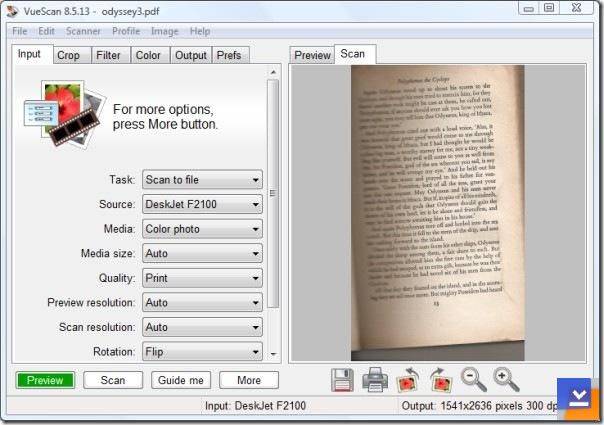This screenshot has height=425, width=604.
Task: Open the Task dropdown
Action: (x=202, y=180)
